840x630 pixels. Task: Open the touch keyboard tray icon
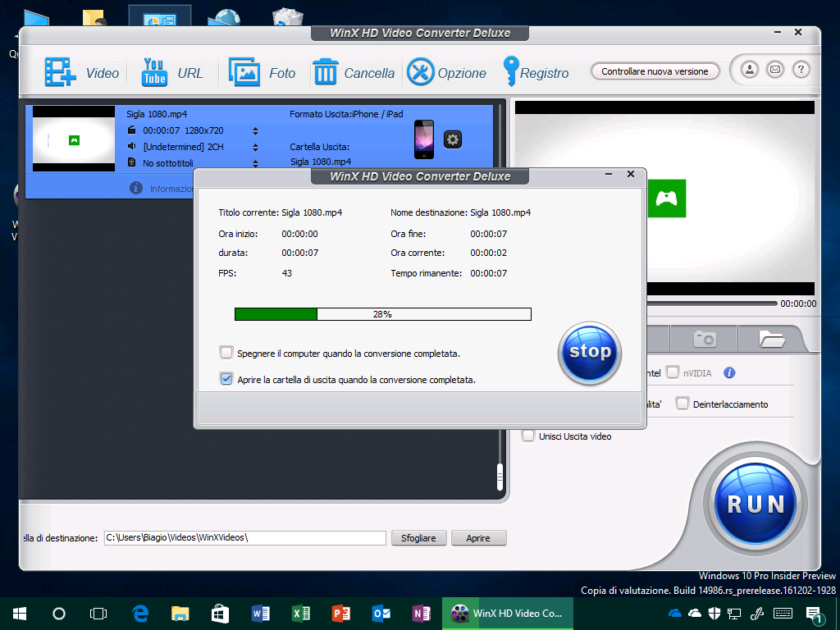click(x=783, y=614)
